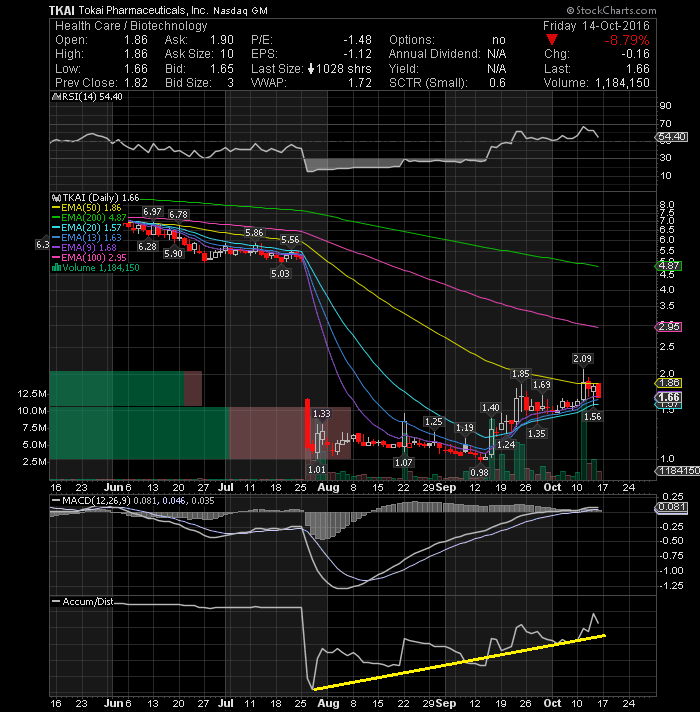
Task: Click the EMA(50) 1.86 legend entry
Action: point(91,208)
